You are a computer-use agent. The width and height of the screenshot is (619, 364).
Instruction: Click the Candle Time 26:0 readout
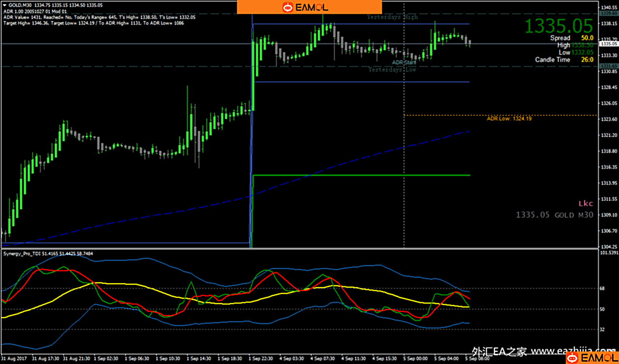[x=587, y=60]
